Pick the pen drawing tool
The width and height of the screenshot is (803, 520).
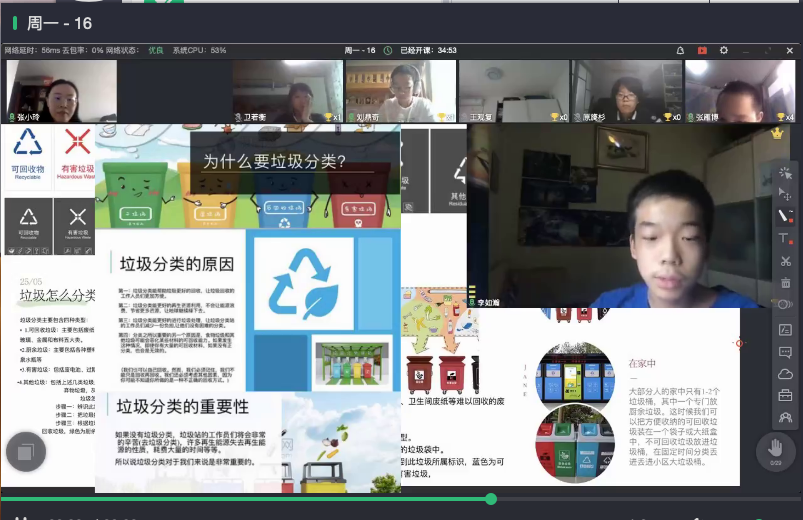785,216
